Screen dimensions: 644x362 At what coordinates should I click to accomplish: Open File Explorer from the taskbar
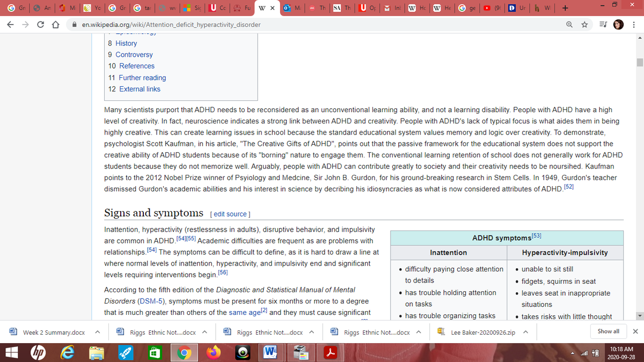[x=97, y=352]
